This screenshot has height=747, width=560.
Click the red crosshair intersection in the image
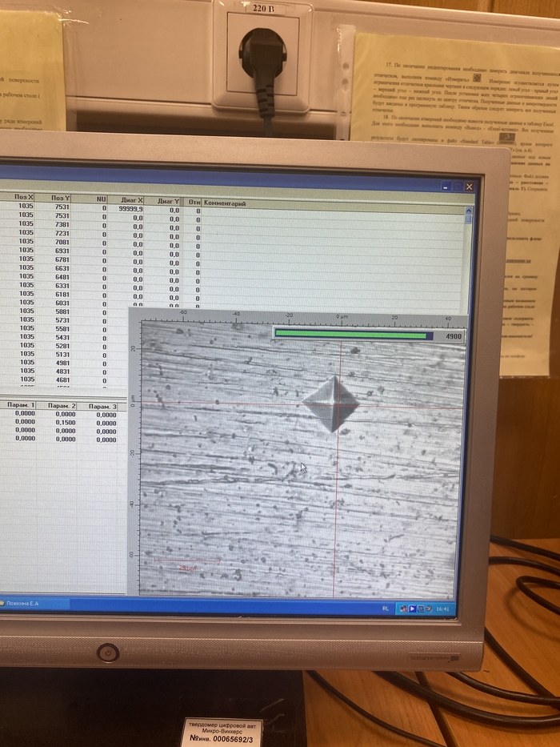coord(339,406)
